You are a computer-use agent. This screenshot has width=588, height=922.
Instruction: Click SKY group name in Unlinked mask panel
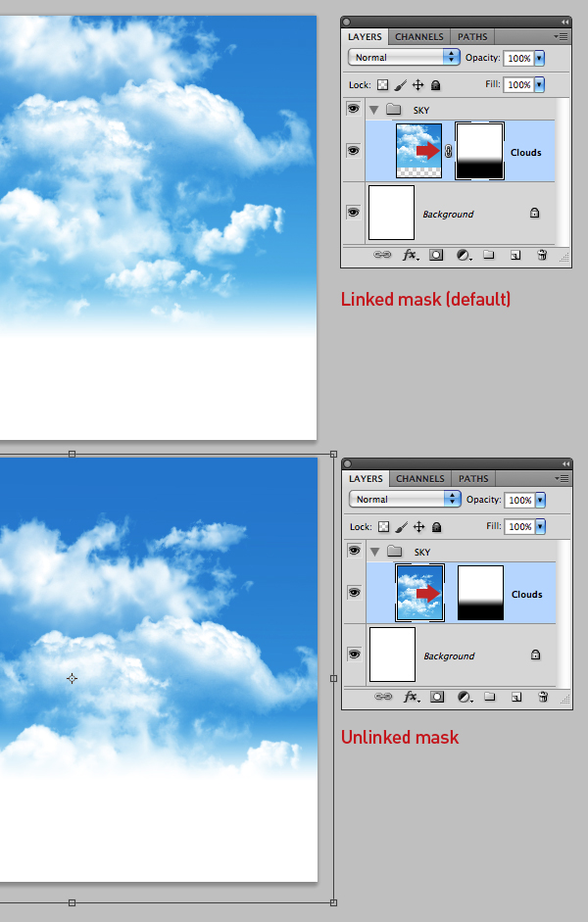[x=422, y=553]
